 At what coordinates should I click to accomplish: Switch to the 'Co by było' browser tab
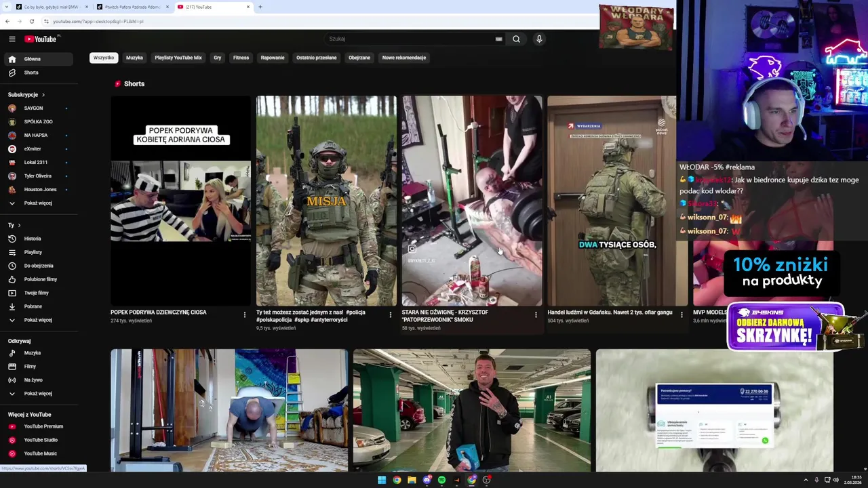click(51, 7)
